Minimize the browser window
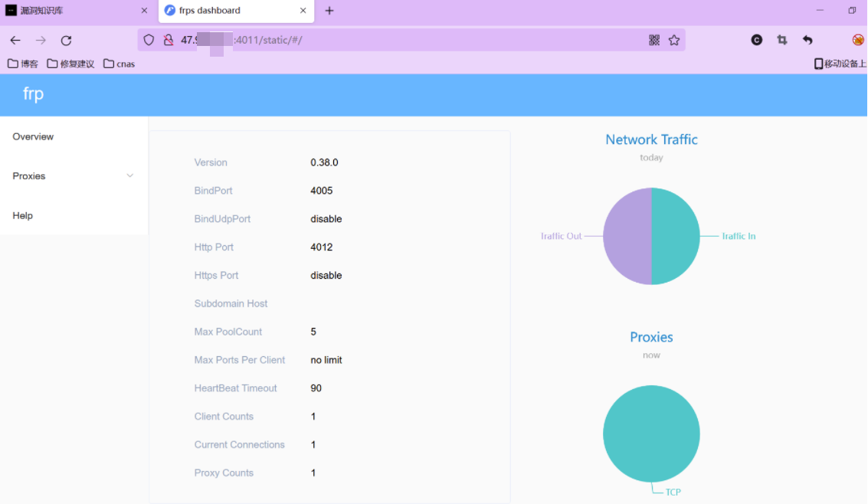 (821, 11)
